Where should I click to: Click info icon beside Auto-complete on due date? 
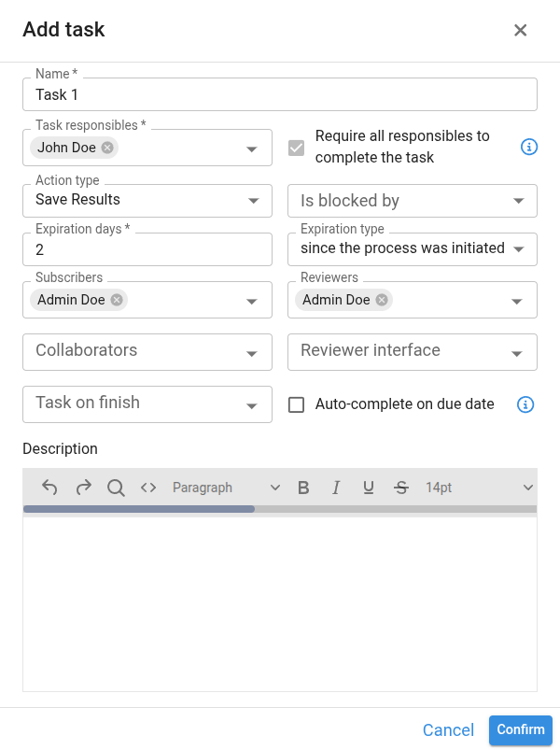coord(525,404)
